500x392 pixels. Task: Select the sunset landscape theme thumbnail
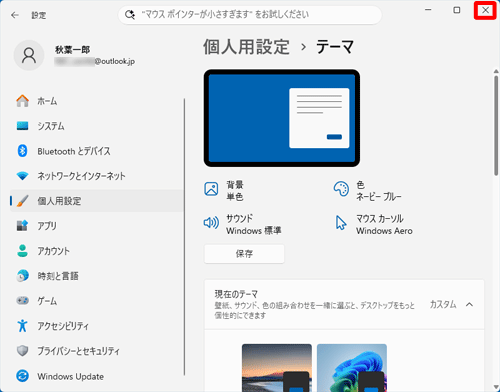coord(277,368)
